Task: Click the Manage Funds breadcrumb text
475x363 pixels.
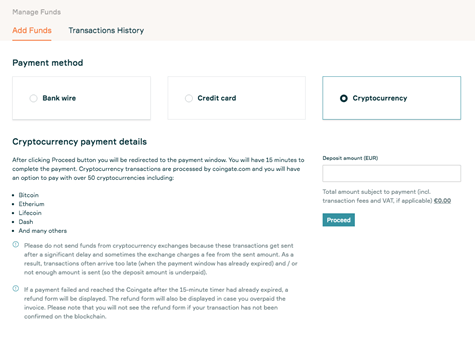Action: tap(37, 12)
